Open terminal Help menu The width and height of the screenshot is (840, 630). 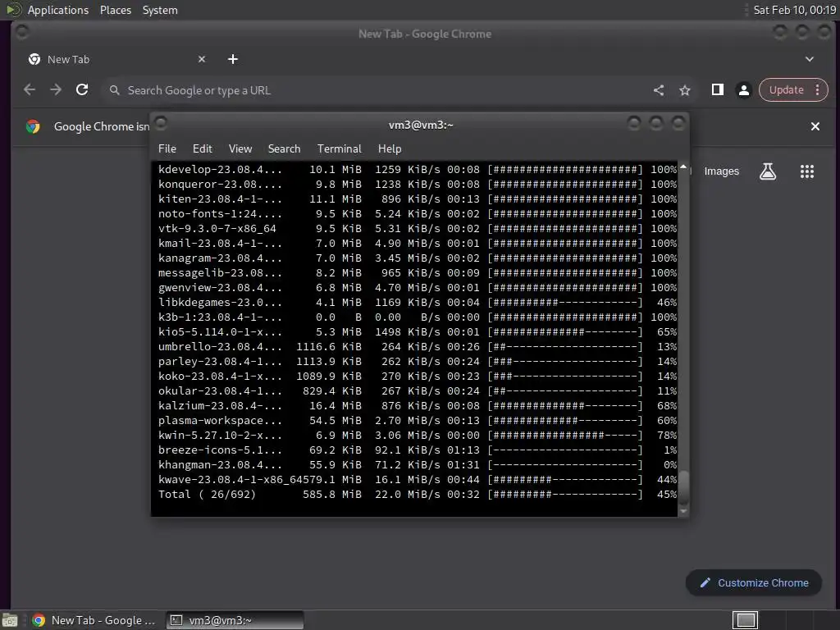pyautogui.click(x=390, y=149)
